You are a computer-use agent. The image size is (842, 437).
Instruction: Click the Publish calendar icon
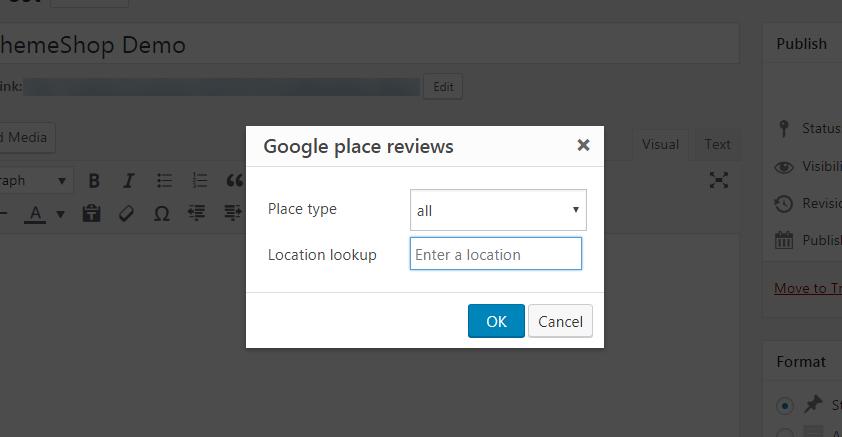tap(783, 240)
